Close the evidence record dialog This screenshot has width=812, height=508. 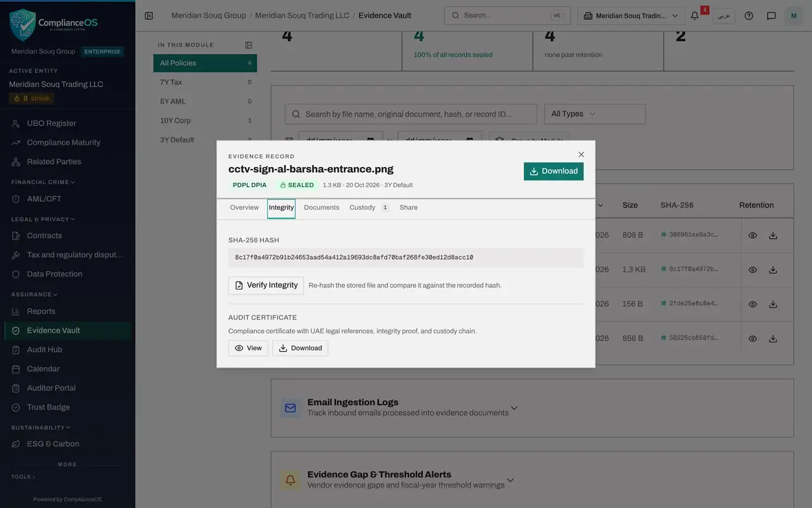(581, 154)
